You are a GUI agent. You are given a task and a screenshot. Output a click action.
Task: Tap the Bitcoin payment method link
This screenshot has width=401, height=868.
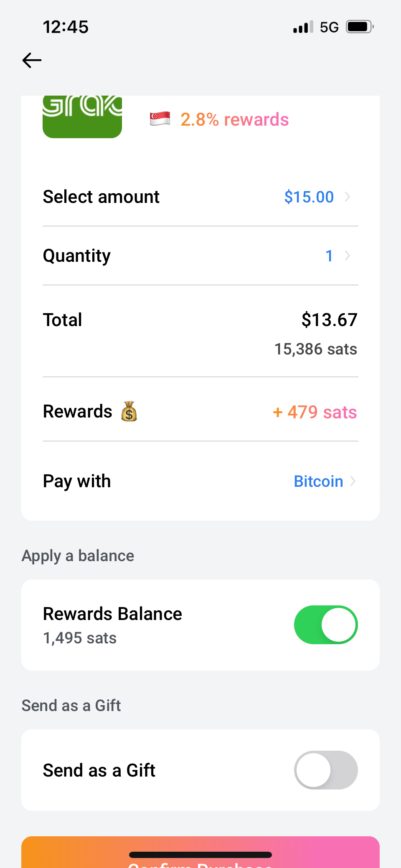click(318, 481)
